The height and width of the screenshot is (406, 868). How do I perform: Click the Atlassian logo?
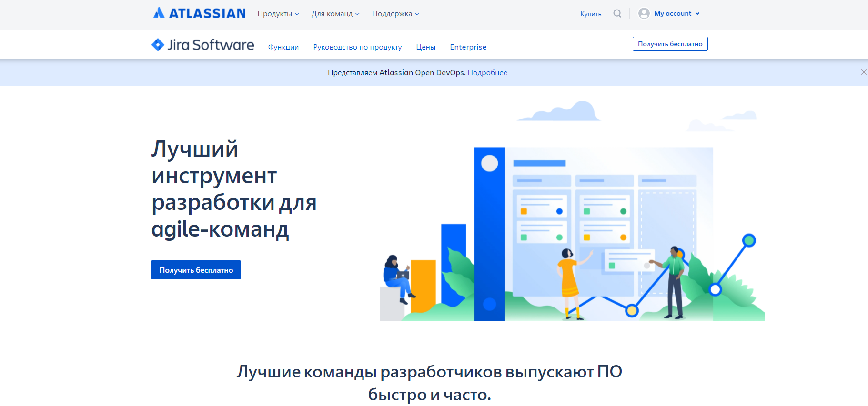click(199, 13)
